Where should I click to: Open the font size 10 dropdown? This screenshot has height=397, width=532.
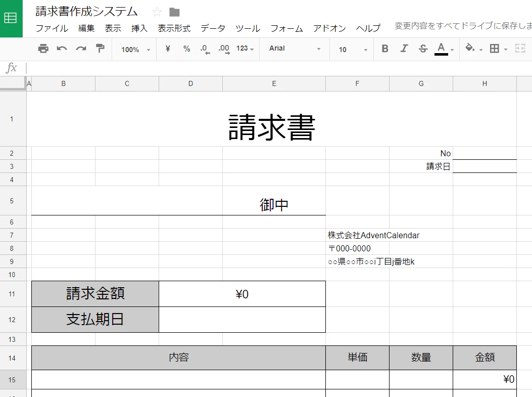click(x=353, y=50)
